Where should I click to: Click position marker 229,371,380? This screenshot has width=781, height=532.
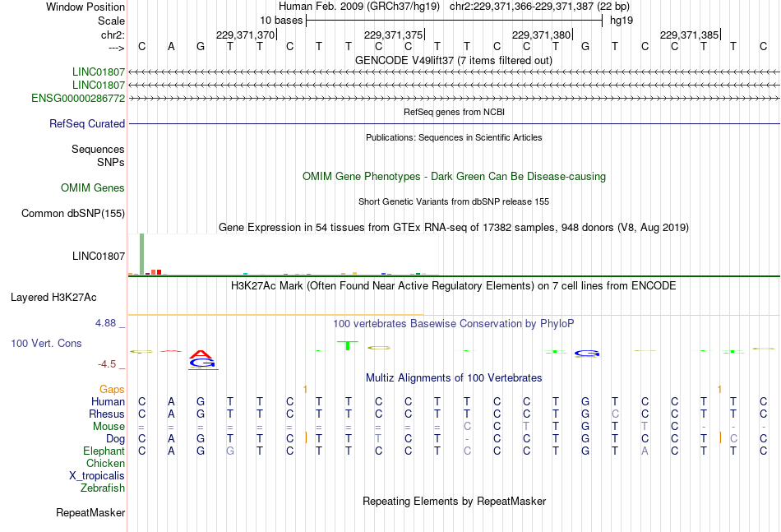(x=541, y=35)
